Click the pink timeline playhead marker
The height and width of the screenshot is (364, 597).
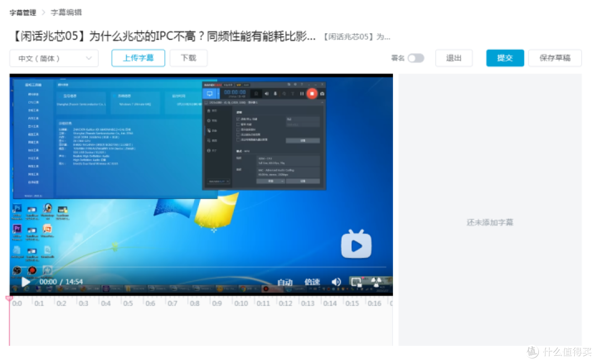[9, 299]
